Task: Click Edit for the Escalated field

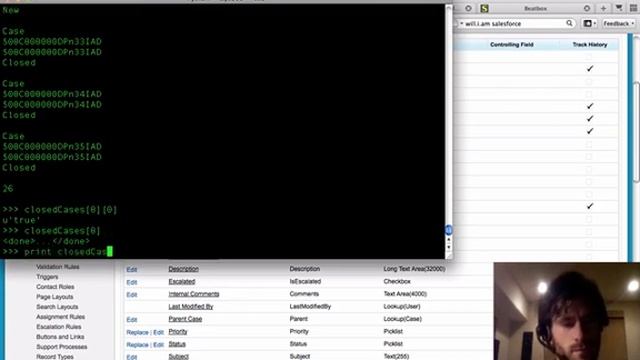Action: point(131,282)
